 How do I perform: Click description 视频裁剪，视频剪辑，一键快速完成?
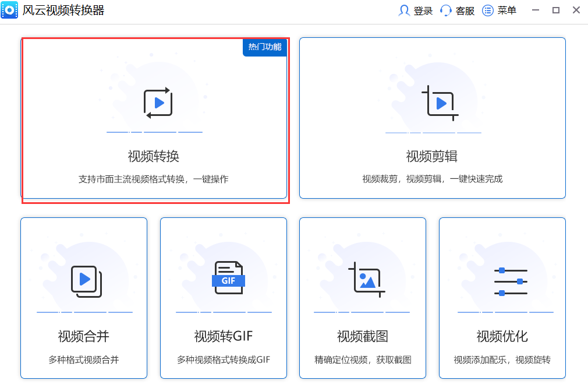[433, 179]
